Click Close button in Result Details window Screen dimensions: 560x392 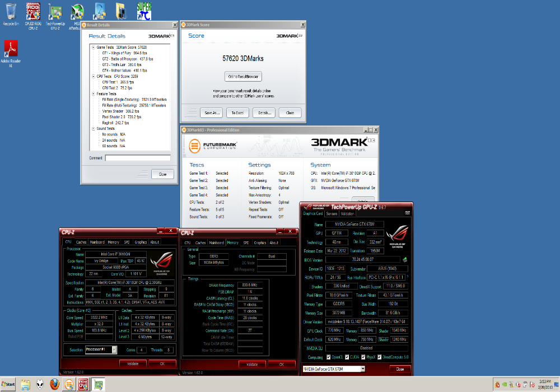(x=162, y=174)
